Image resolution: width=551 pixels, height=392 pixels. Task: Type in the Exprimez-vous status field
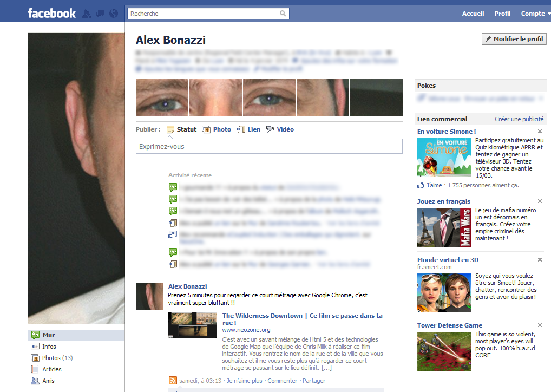point(269,147)
